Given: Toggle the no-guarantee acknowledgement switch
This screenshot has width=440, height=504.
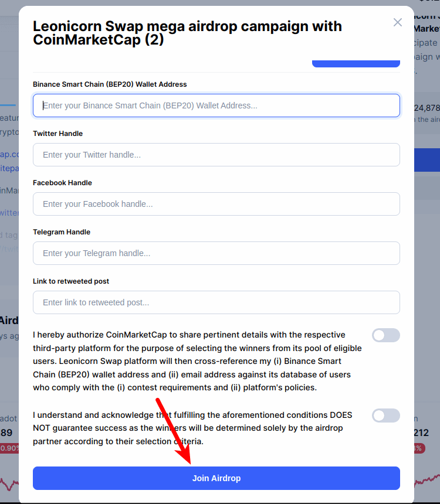Looking at the screenshot, I should [x=386, y=416].
